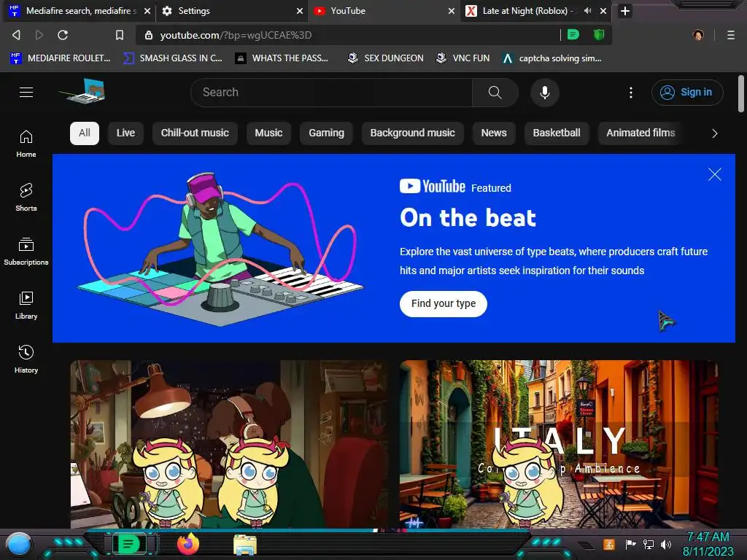Click the orange Java tray icon
The width and height of the screenshot is (747, 560).
(x=609, y=544)
